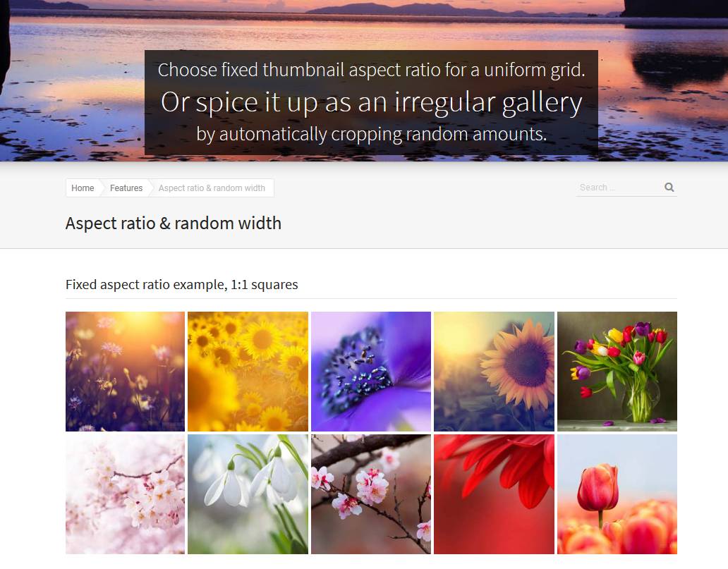The image size is (728, 569).
Task: View white snowdrops thumbnail
Action: (x=248, y=494)
